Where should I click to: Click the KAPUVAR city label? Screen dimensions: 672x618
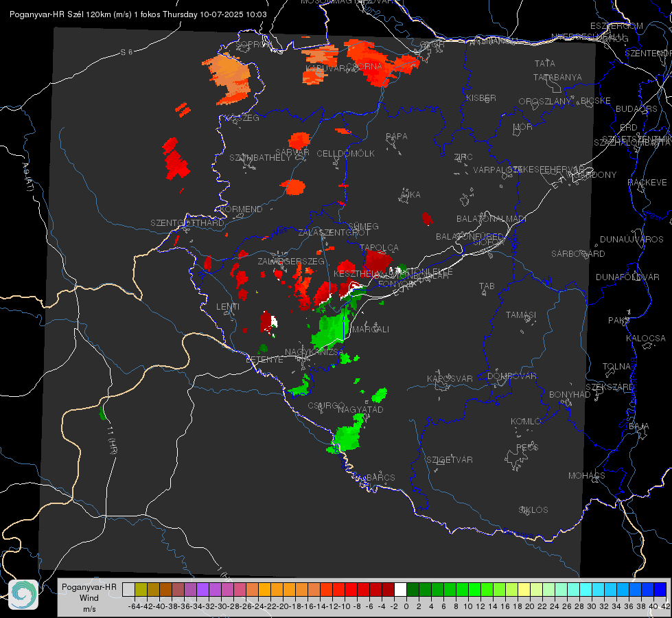326,69
